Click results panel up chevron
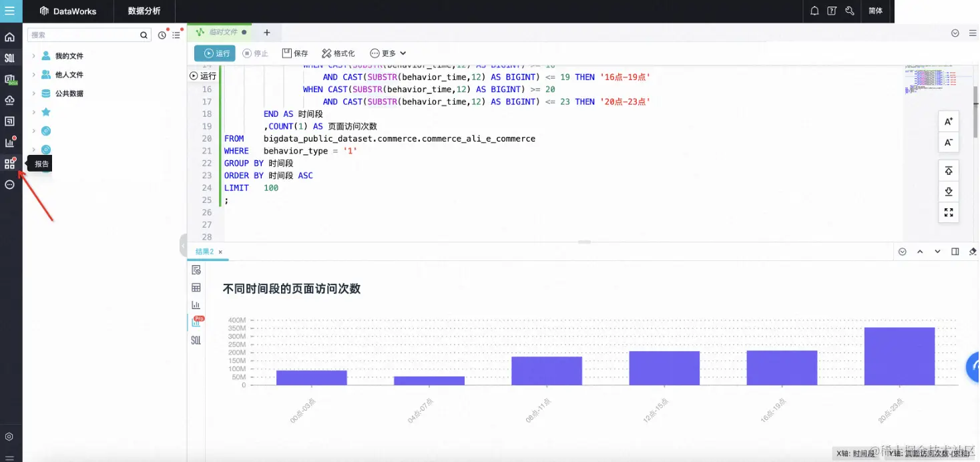This screenshot has width=980, height=462. coord(920,252)
